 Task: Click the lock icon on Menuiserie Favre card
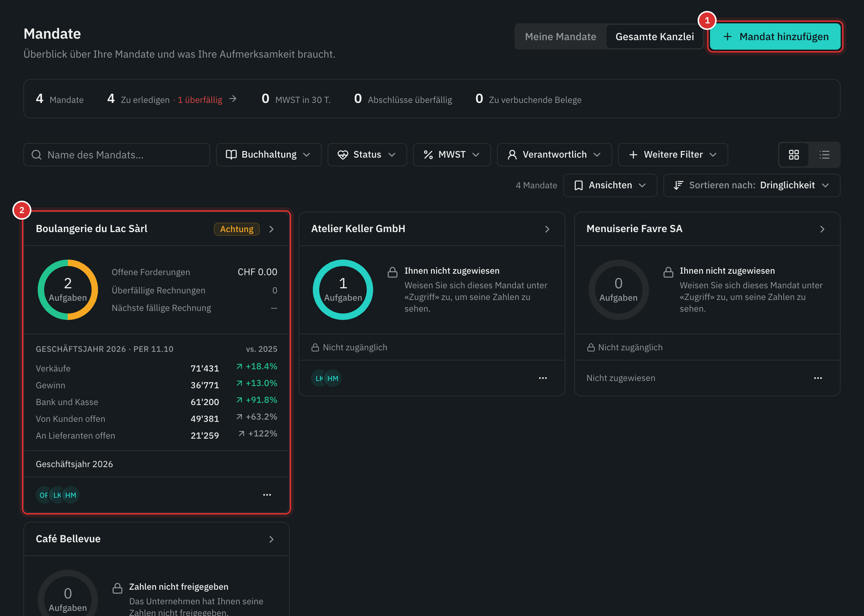pyautogui.click(x=668, y=272)
